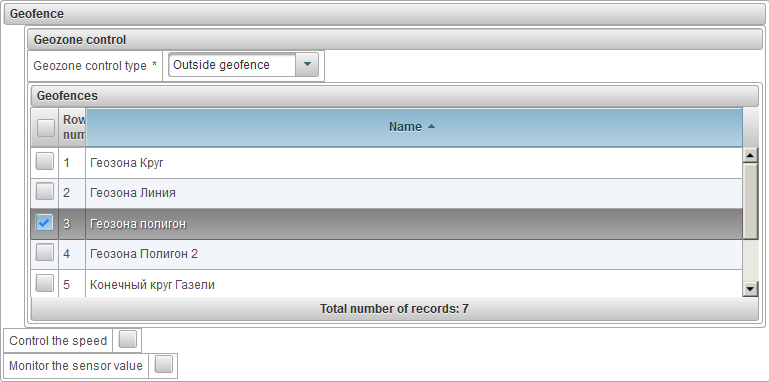Enable the Control the speed checkbox
769x382 pixels.
[128, 340]
